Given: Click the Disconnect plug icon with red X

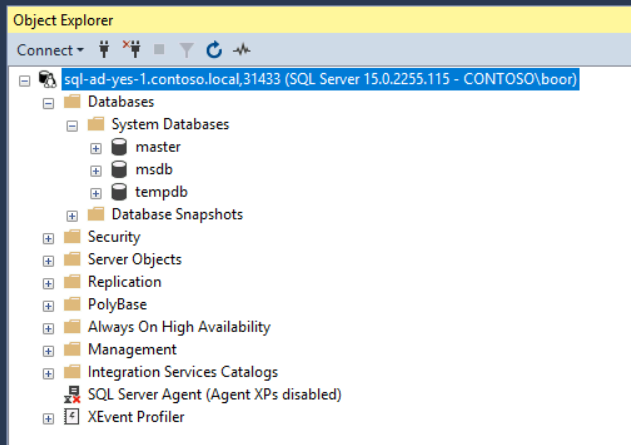Looking at the screenshot, I should (132, 49).
